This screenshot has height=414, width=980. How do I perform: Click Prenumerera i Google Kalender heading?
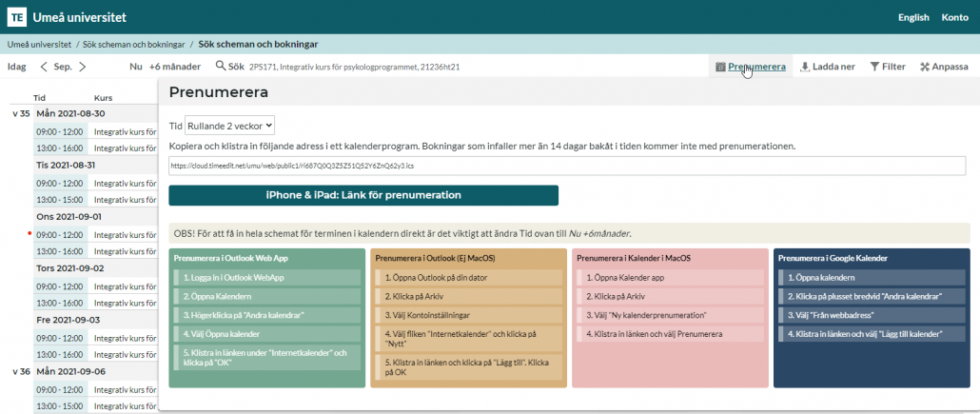coord(833,258)
